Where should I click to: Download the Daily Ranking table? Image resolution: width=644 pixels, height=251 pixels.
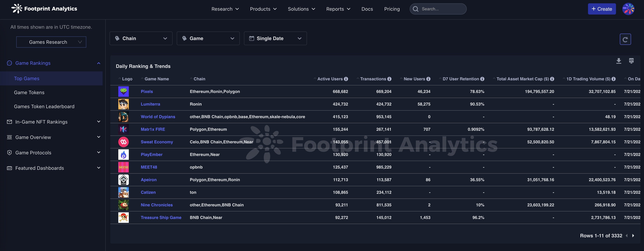[x=619, y=61]
